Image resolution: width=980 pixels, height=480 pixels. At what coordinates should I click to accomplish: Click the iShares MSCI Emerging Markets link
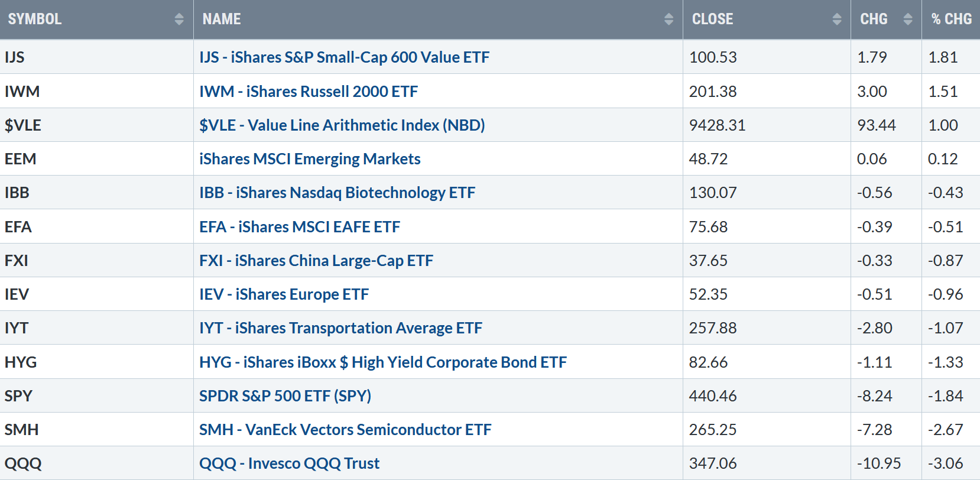click(x=310, y=159)
